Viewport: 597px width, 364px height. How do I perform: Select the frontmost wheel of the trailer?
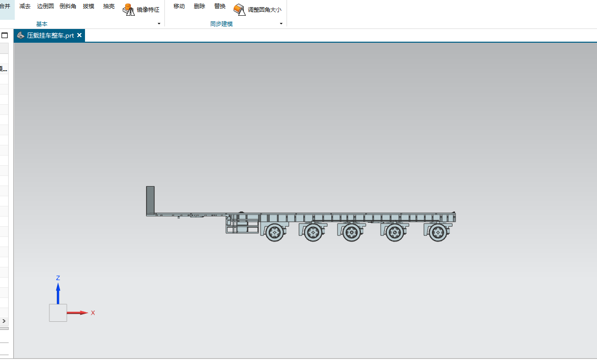(x=274, y=232)
